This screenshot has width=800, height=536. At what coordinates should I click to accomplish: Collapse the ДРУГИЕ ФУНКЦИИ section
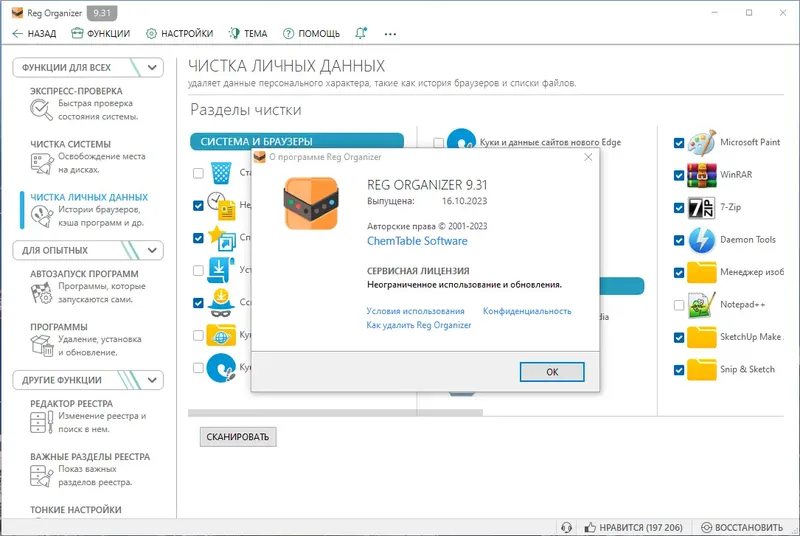(x=152, y=380)
